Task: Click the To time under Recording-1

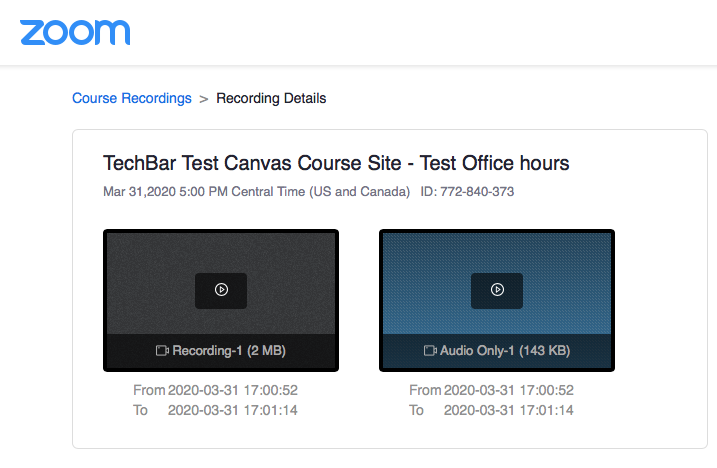Action: (x=233, y=410)
